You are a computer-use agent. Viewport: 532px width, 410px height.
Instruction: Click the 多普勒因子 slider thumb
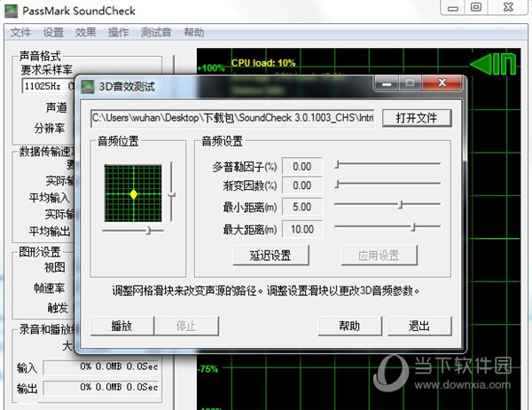click(337, 165)
